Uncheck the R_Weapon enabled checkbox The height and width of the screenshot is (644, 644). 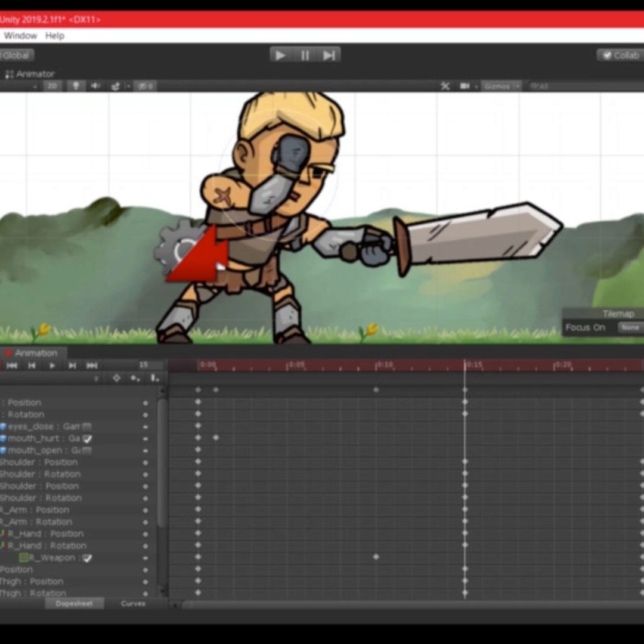coord(87,558)
